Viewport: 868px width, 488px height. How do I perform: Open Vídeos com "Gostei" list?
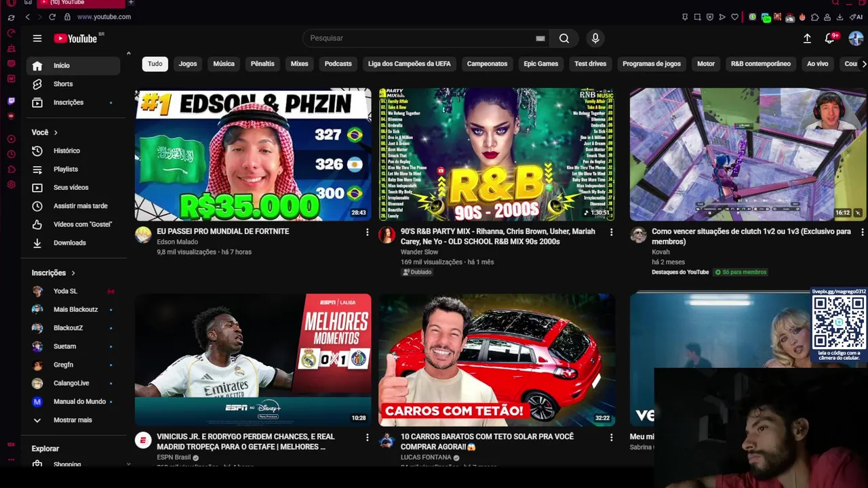point(73,224)
